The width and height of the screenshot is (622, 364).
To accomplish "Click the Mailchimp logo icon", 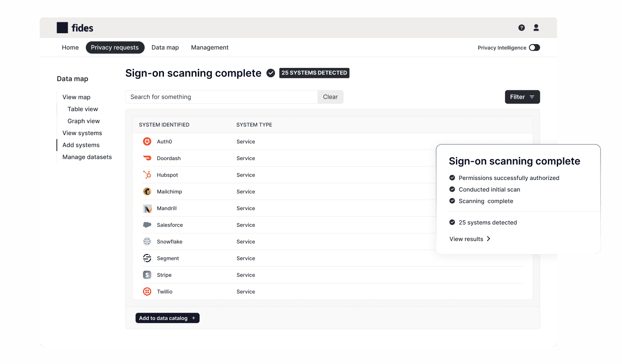I will click(147, 191).
